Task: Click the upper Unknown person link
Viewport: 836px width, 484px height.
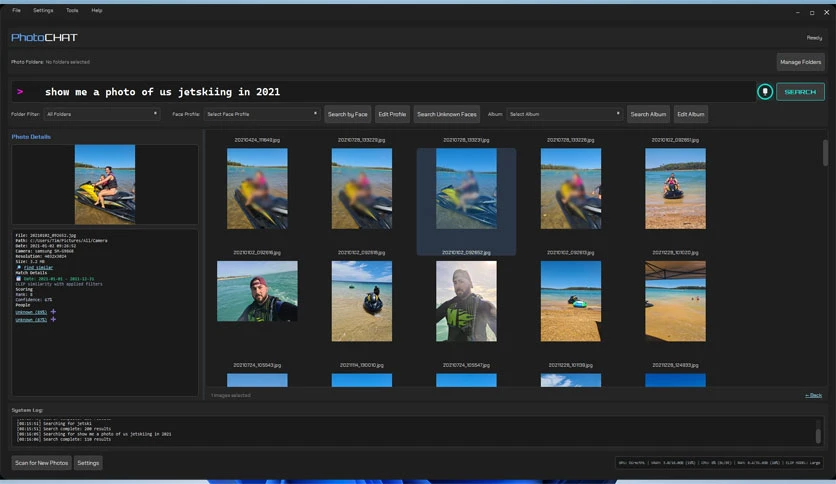Action: 31,312
